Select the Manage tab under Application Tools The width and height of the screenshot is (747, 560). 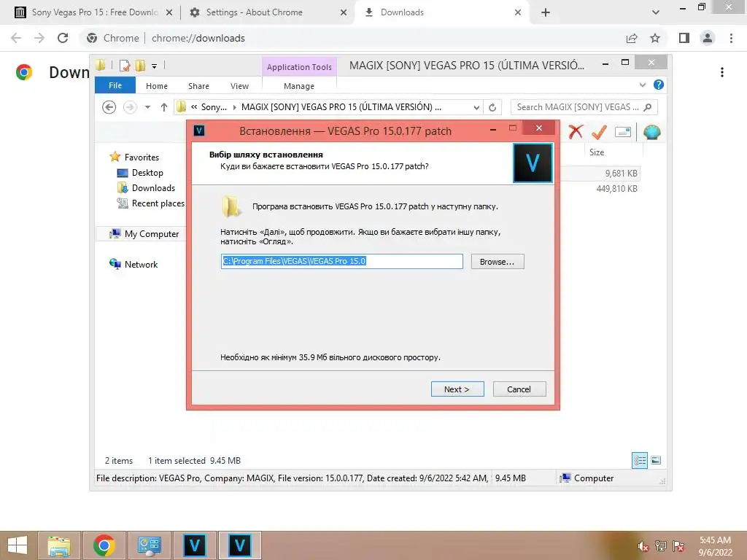pyautogui.click(x=299, y=86)
